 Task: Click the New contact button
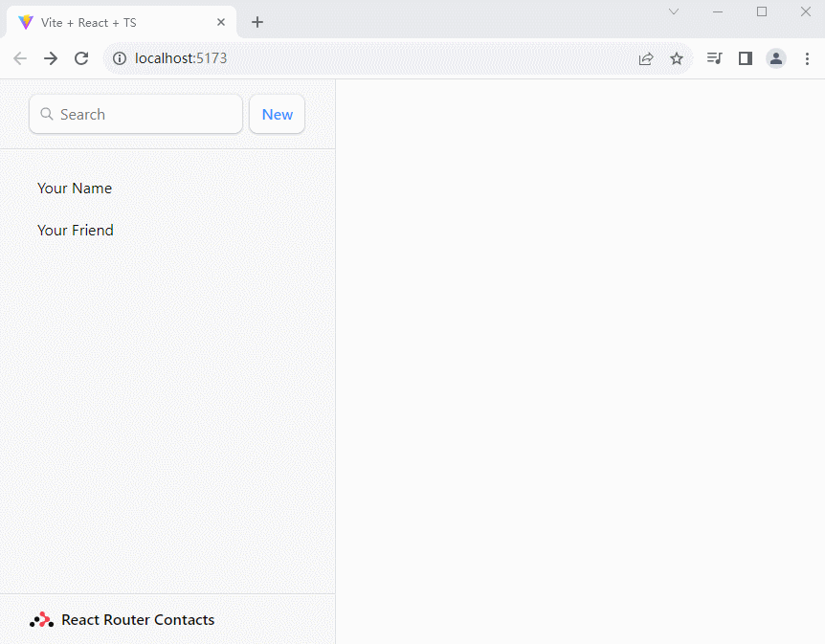point(277,114)
